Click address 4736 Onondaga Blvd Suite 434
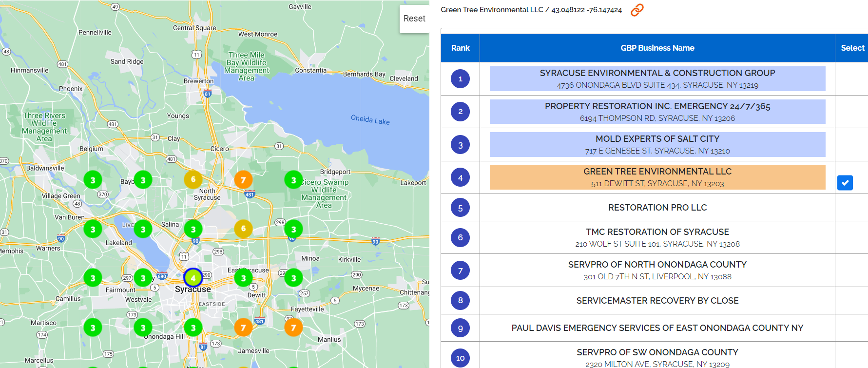The width and height of the screenshot is (868, 368). tap(657, 85)
